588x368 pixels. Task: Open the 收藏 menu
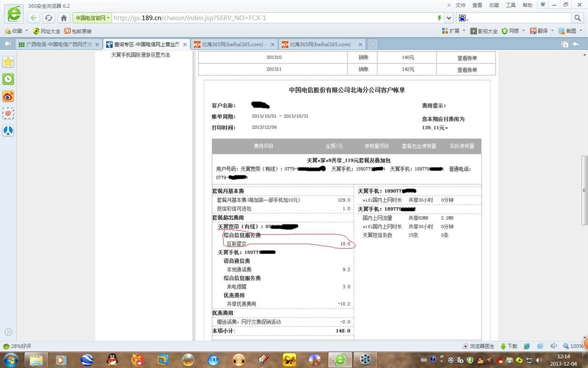coord(494,5)
